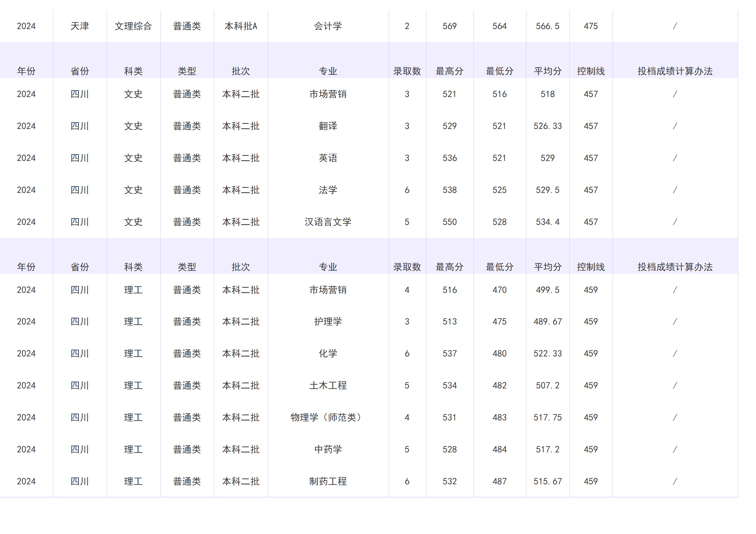756x534 pixels.
Task: Select the 化学 major cell
Action: click(328, 353)
